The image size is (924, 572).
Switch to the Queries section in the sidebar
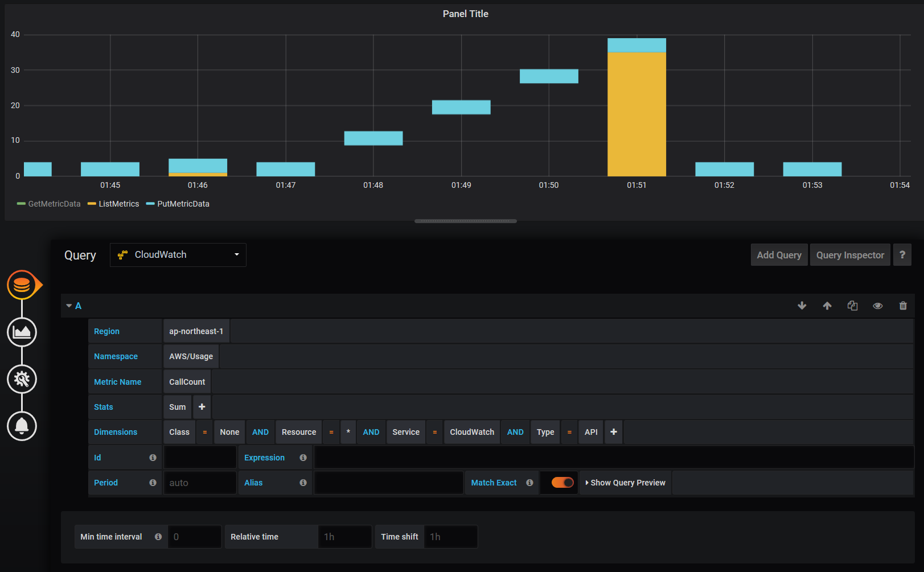[x=22, y=285]
